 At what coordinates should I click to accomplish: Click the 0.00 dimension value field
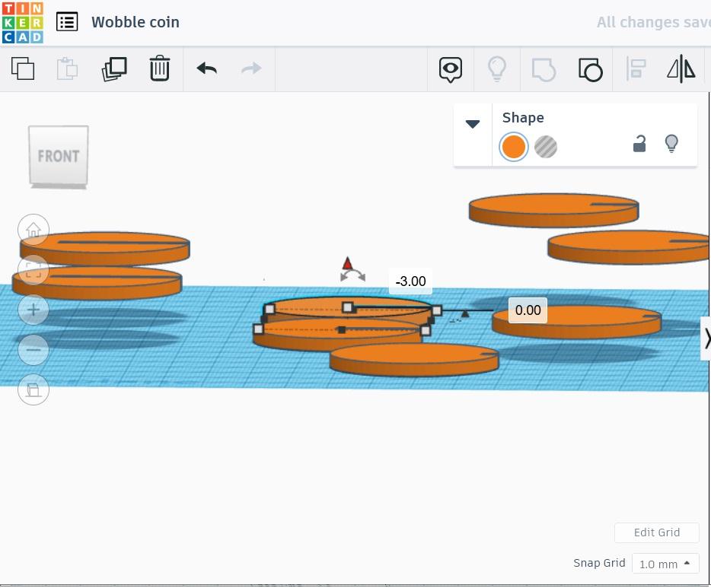[528, 310]
